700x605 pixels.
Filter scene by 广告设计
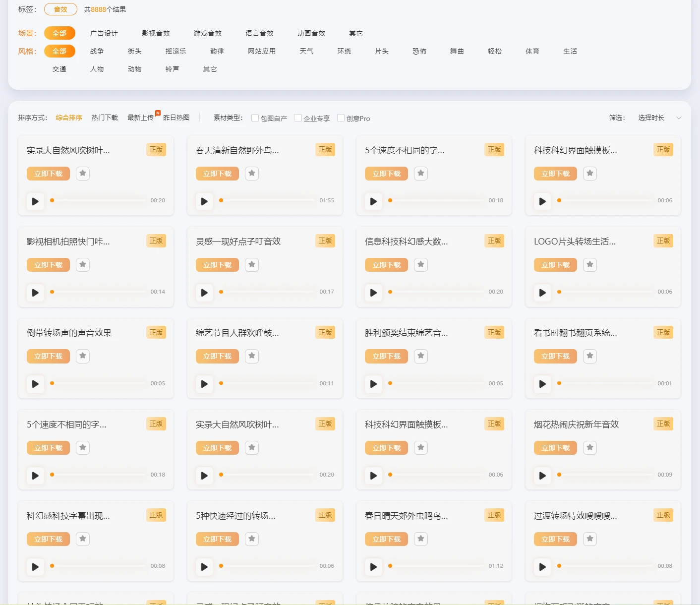(x=104, y=33)
